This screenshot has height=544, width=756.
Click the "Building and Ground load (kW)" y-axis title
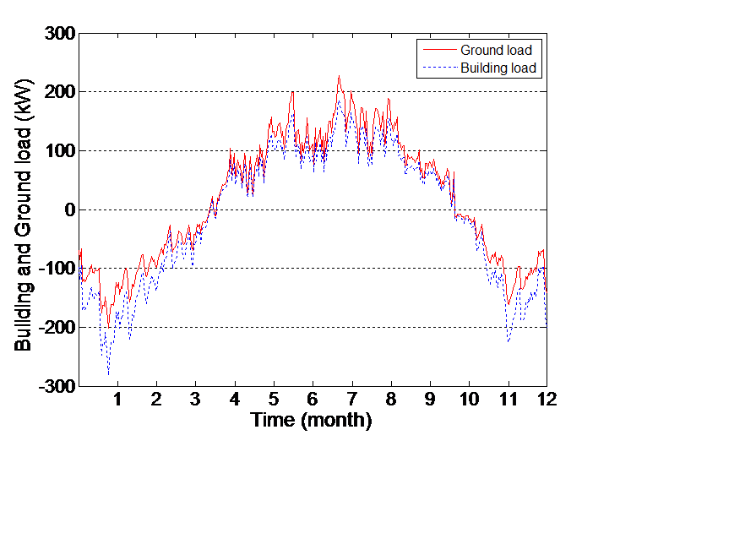click(23, 215)
